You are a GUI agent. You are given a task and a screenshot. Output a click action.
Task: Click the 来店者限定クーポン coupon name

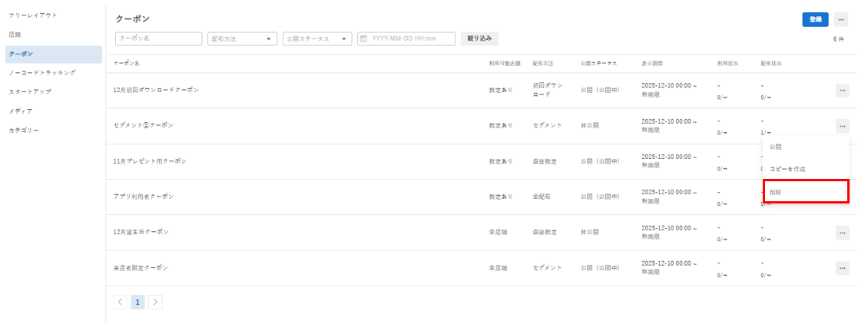tap(140, 267)
